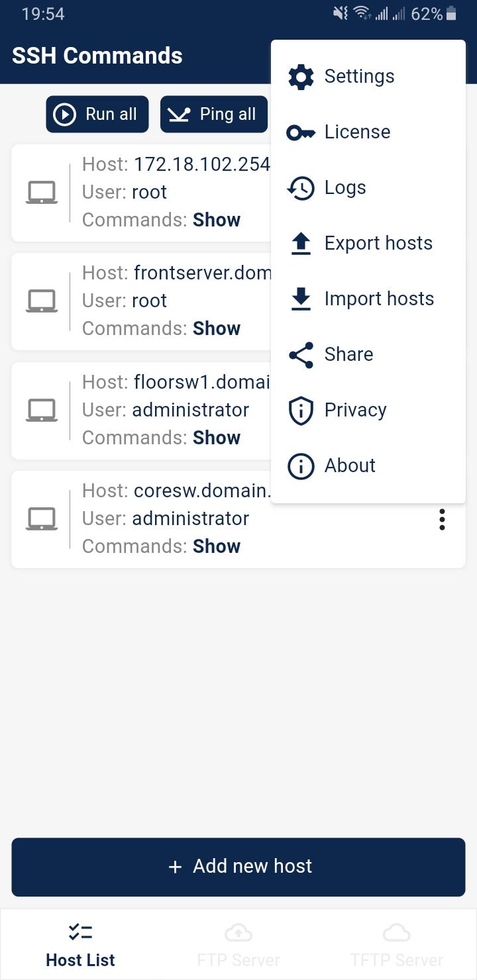Show commands for frontserver host
The image size is (477, 980).
coord(217,328)
